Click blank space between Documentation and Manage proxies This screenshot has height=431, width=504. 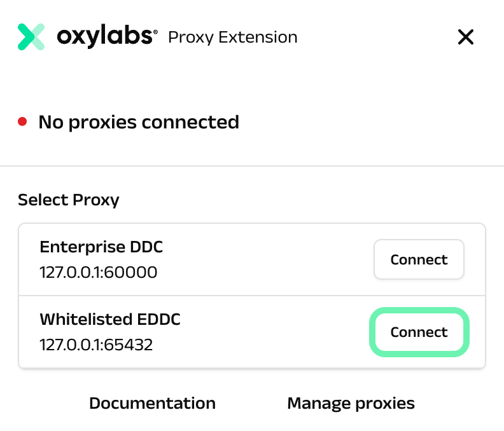[251, 403]
